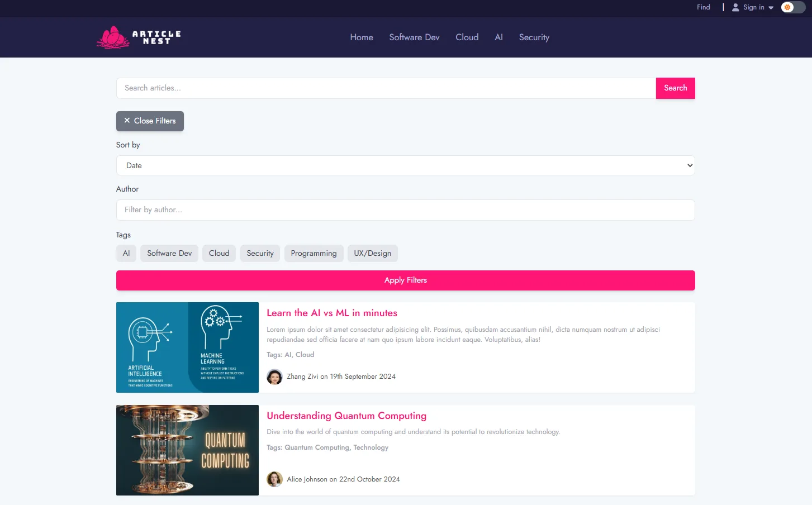Select the Security tag filter
Image resolution: width=812 pixels, height=505 pixels.
pyautogui.click(x=260, y=253)
